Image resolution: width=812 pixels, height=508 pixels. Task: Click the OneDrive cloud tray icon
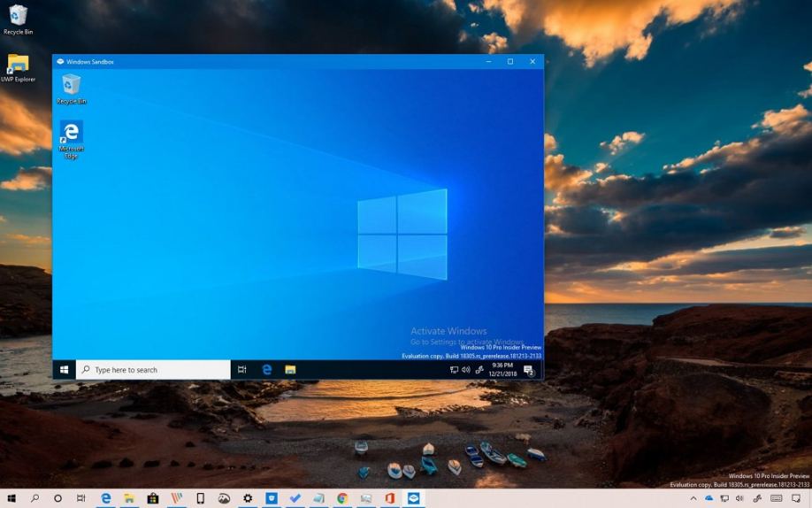pos(709,498)
